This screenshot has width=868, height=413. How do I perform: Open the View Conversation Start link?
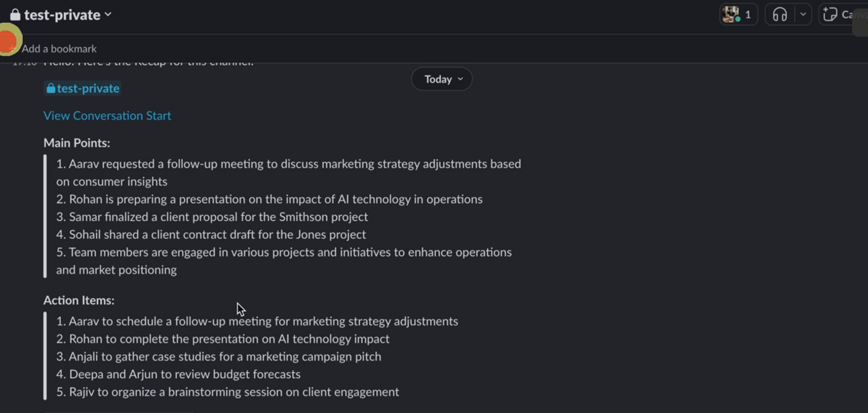point(107,116)
